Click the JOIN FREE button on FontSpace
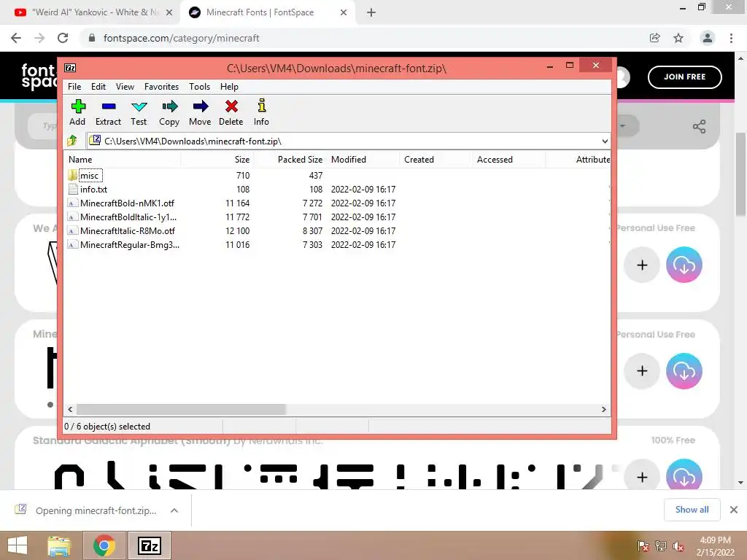The width and height of the screenshot is (747, 560). [684, 77]
